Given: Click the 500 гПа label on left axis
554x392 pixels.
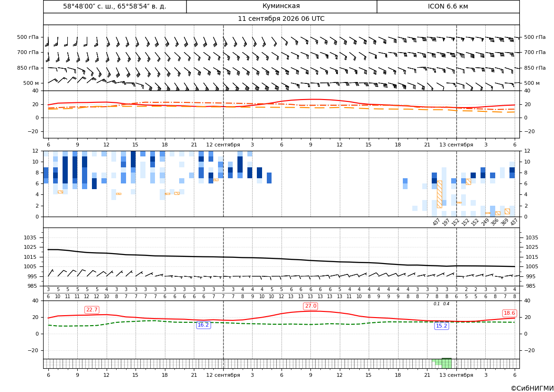Looking at the screenshot, I should pyautogui.click(x=28, y=37).
